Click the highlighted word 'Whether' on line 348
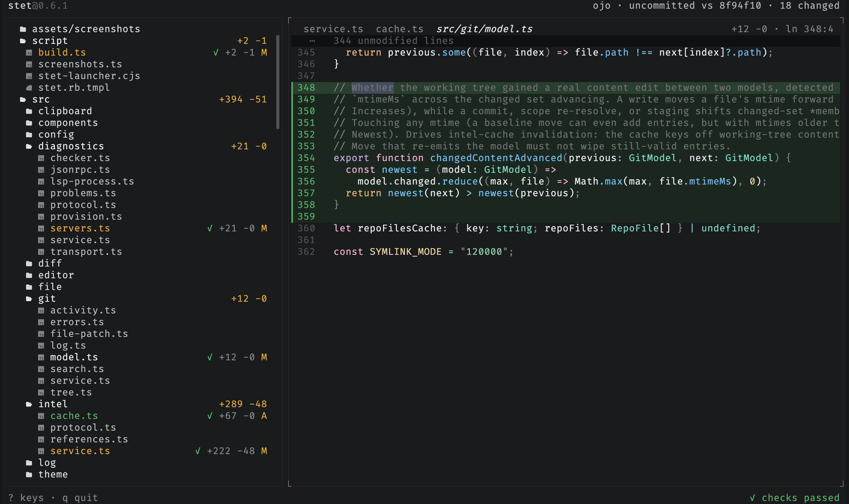The height and width of the screenshot is (504, 849). pyautogui.click(x=372, y=88)
